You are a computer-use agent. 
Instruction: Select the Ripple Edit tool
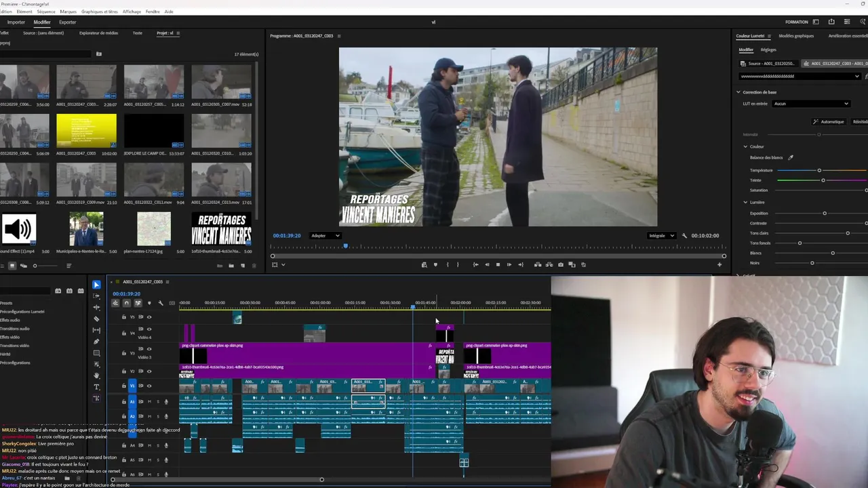[x=96, y=307]
